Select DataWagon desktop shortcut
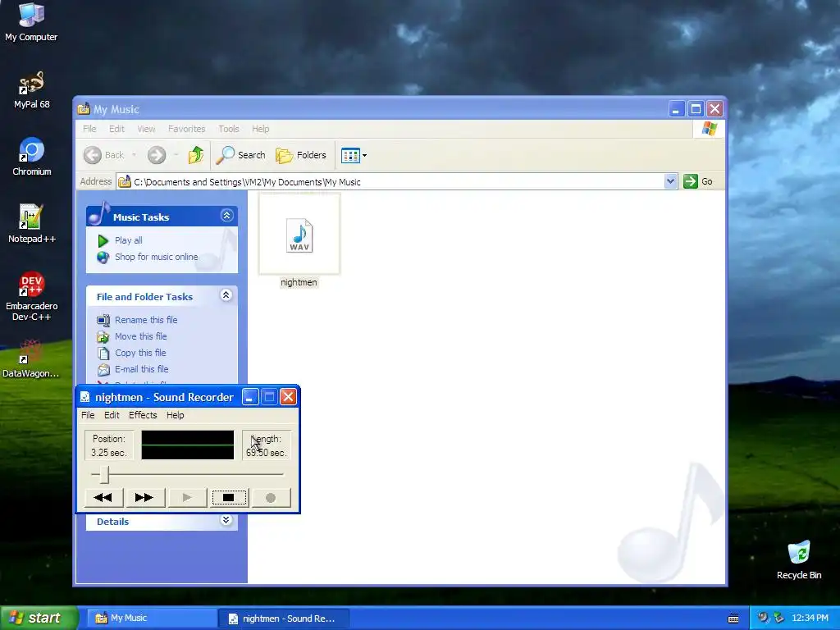The image size is (840, 630). (x=30, y=359)
